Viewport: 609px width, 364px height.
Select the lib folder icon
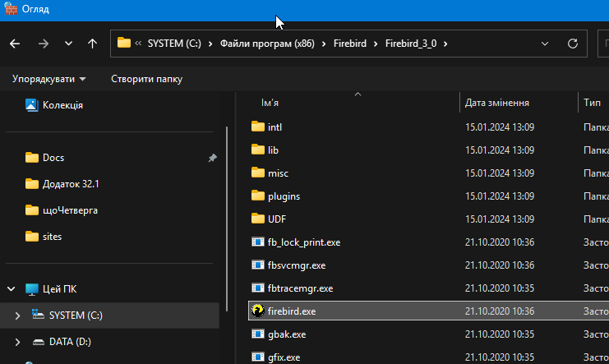pyautogui.click(x=258, y=150)
